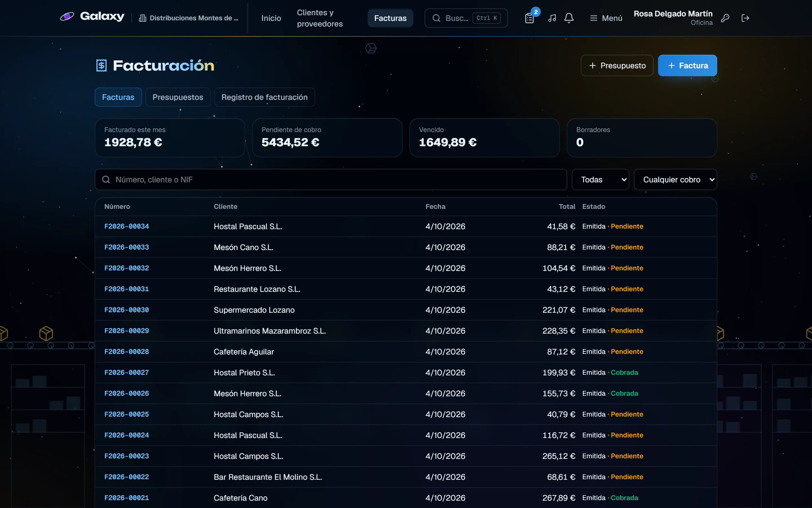Select Facturas in the top navigation

[390, 18]
